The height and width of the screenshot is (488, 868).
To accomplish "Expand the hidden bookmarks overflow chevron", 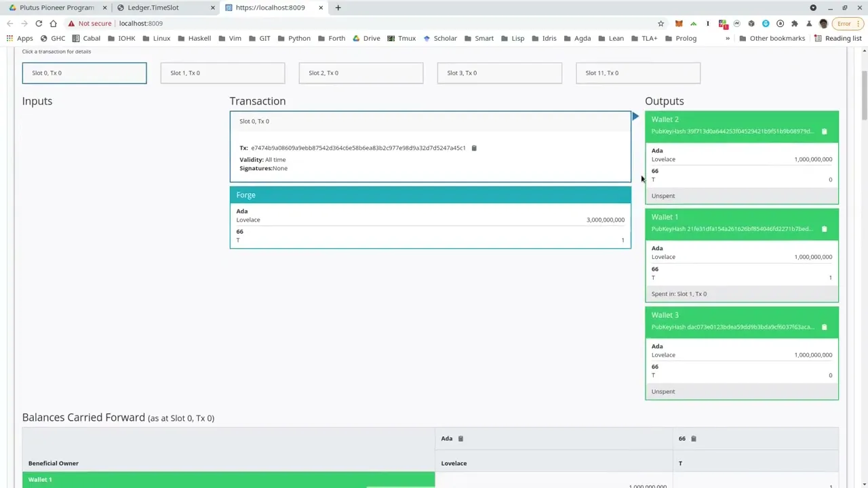I will click(728, 38).
